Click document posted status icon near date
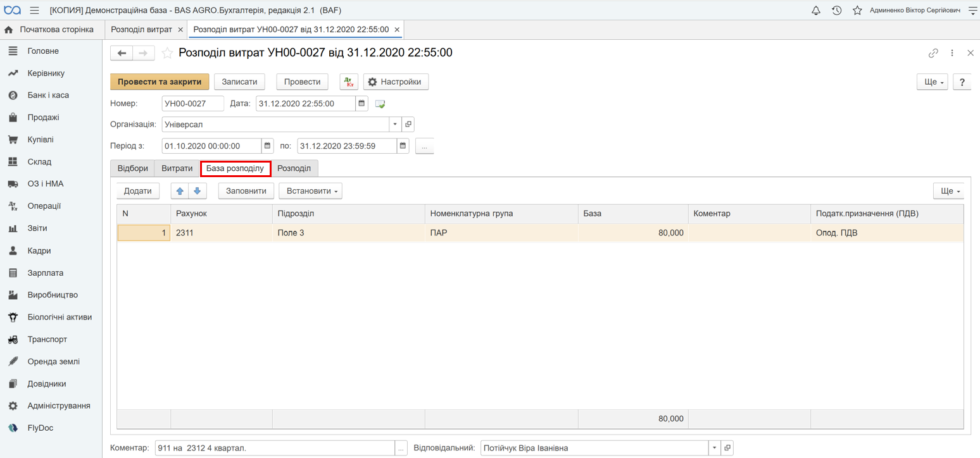The image size is (980, 458). click(380, 104)
